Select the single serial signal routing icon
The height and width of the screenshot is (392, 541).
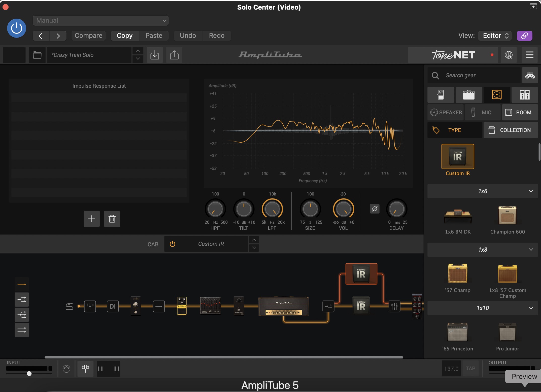22,284
